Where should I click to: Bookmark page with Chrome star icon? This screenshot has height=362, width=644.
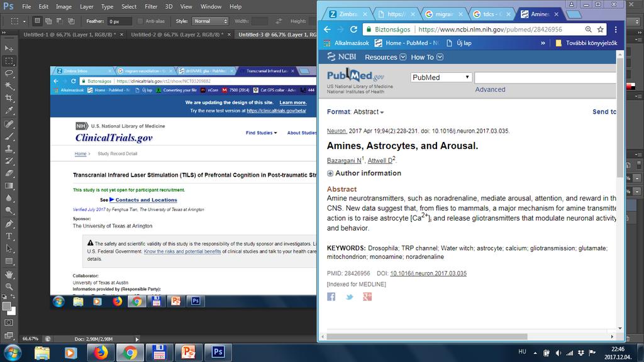601,30
